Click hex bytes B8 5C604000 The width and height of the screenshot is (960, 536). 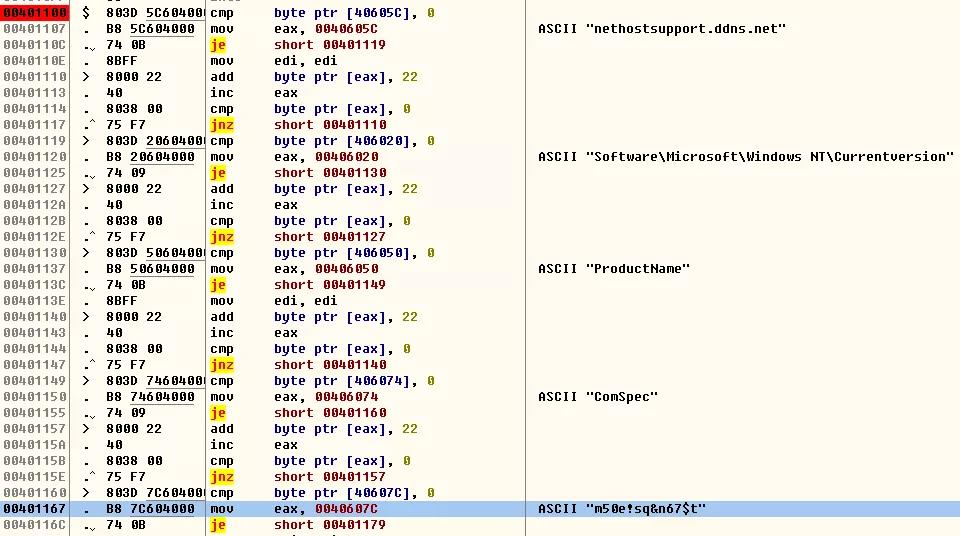[x=151, y=29]
